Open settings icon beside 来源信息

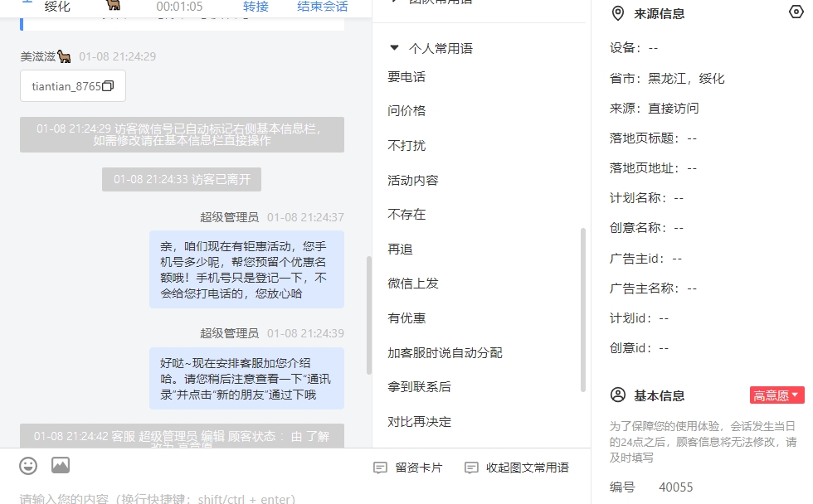click(796, 12)
